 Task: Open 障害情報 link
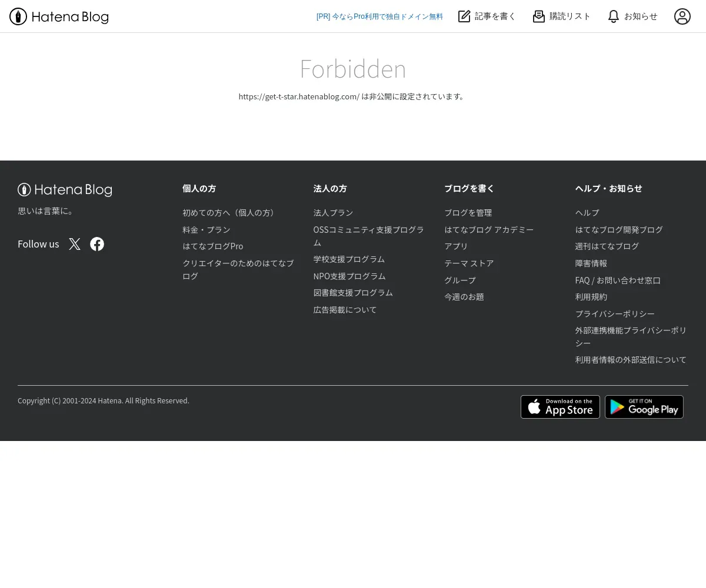click(x=591, y=263)
